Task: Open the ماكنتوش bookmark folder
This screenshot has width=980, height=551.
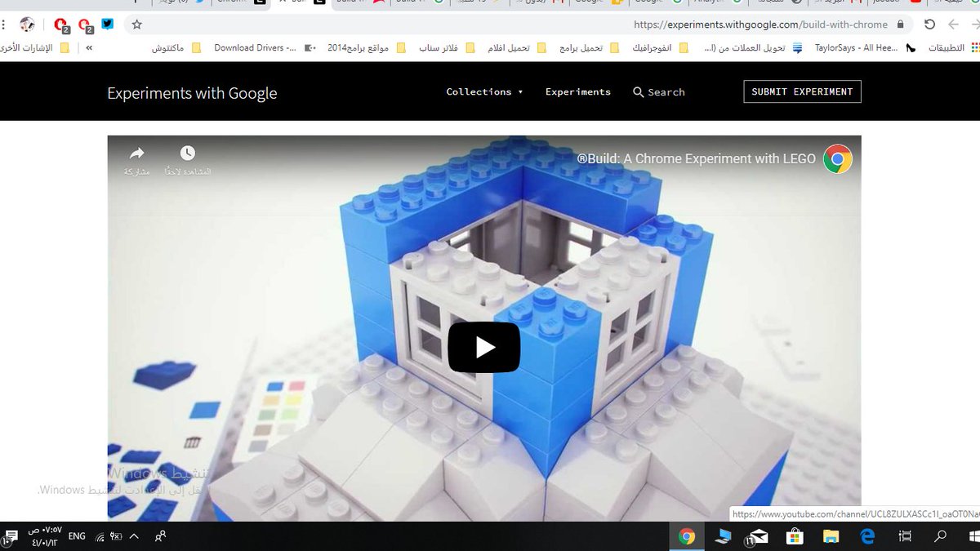Action: point(176,48)
